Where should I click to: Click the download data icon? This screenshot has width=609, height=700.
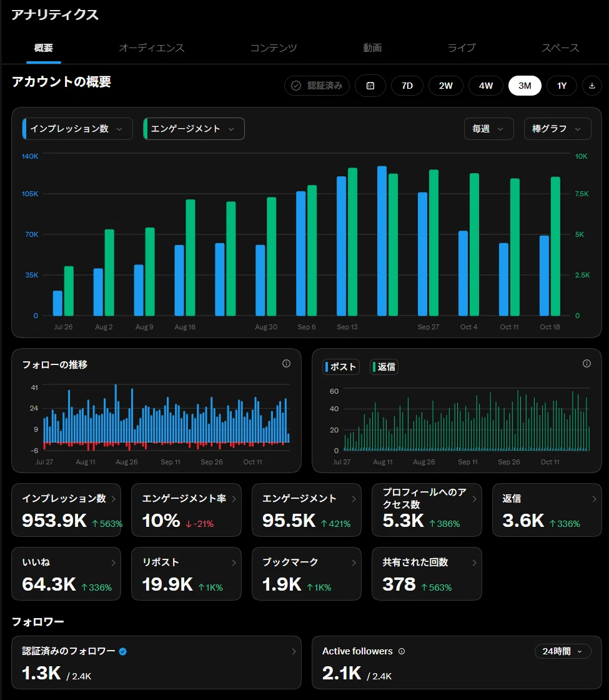pos(592,86)
